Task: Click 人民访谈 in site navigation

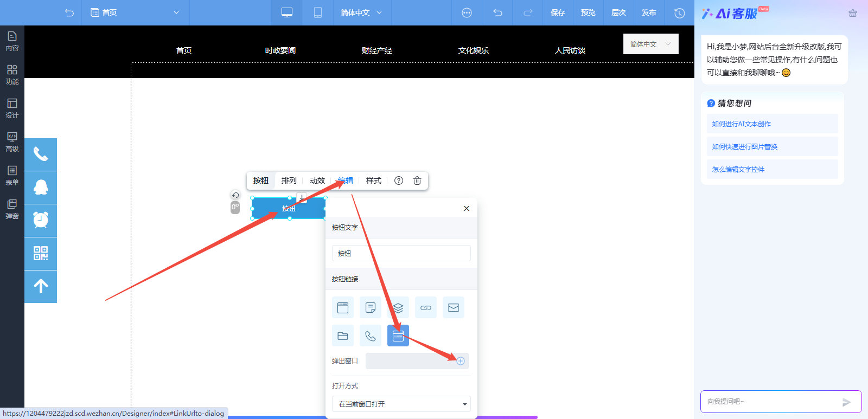Action: [570, 50]
